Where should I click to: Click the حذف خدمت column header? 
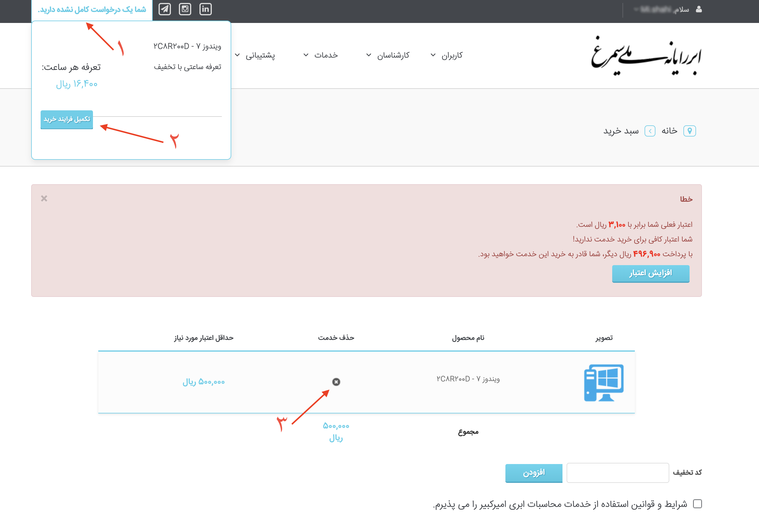(x=336, y=338)
